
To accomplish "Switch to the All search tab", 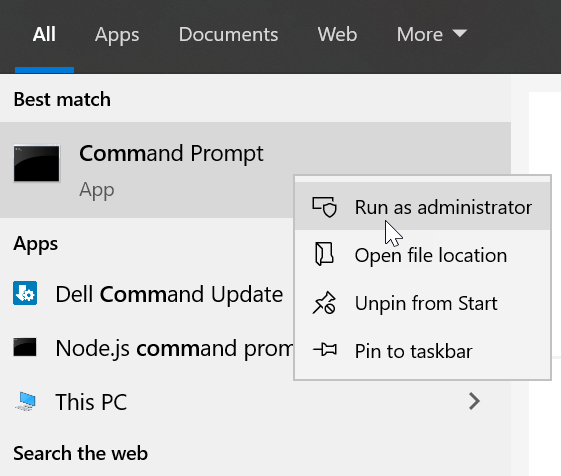I will point(44,34).
